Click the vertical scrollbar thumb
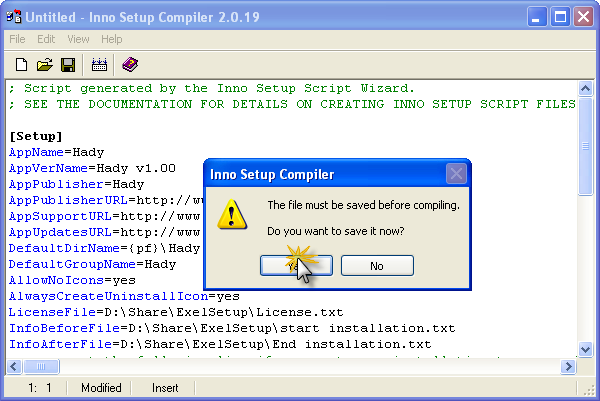This screenshot has height=401, width=600. pyautogui.click(x=585, y=146)
